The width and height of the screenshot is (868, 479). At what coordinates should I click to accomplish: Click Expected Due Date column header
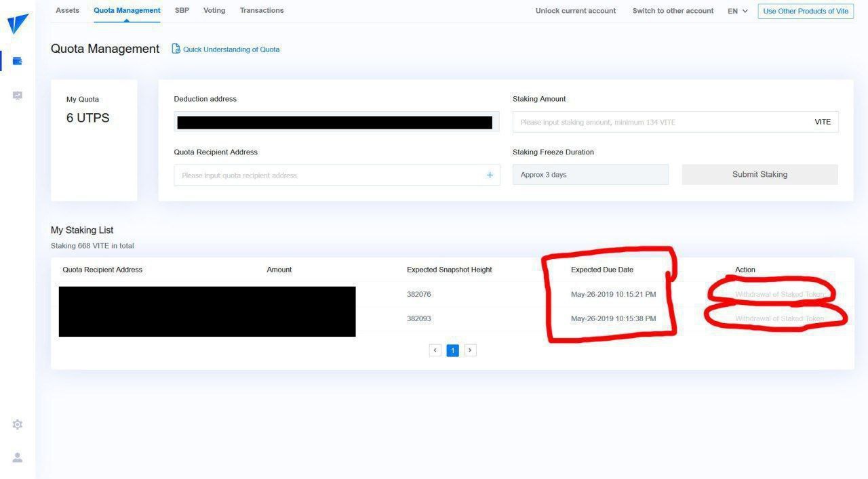pos(602,270)
